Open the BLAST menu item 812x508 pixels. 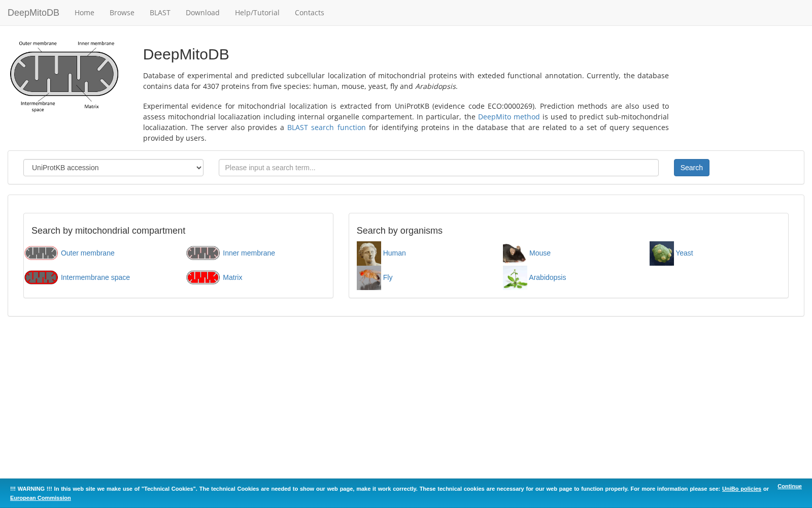[160, 13]
